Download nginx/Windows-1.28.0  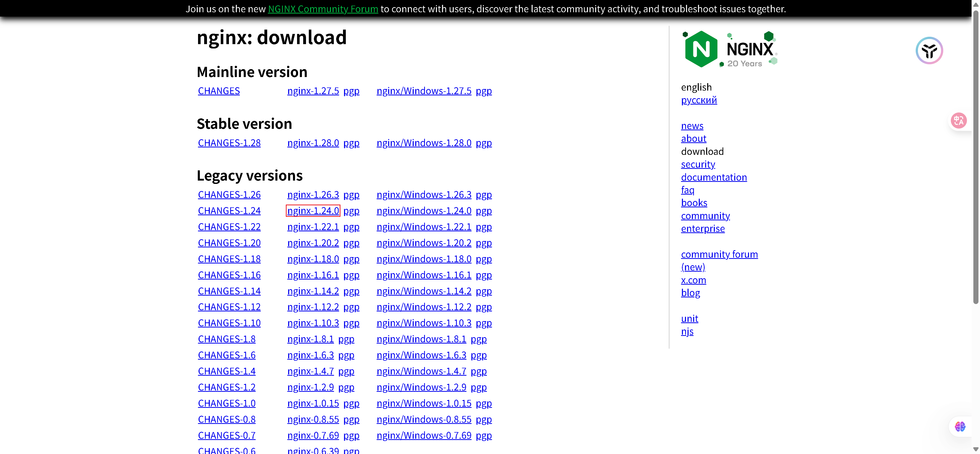point(424,143)
